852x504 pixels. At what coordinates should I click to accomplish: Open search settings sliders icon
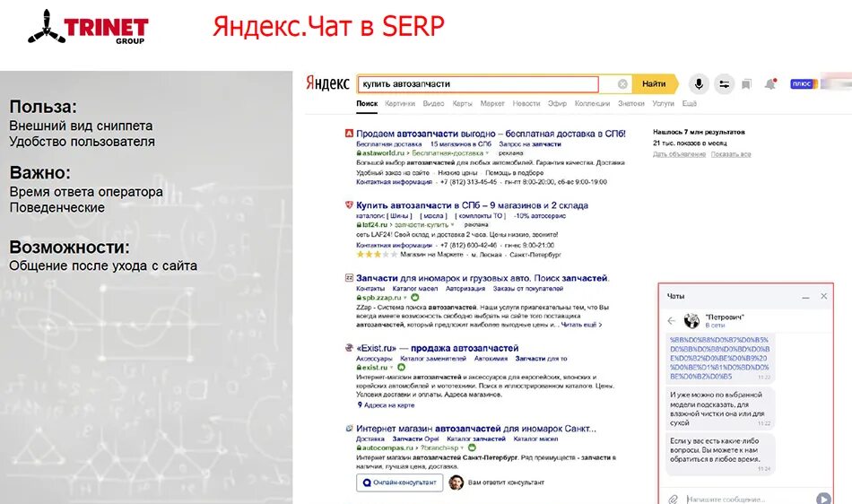pos(725,84)
